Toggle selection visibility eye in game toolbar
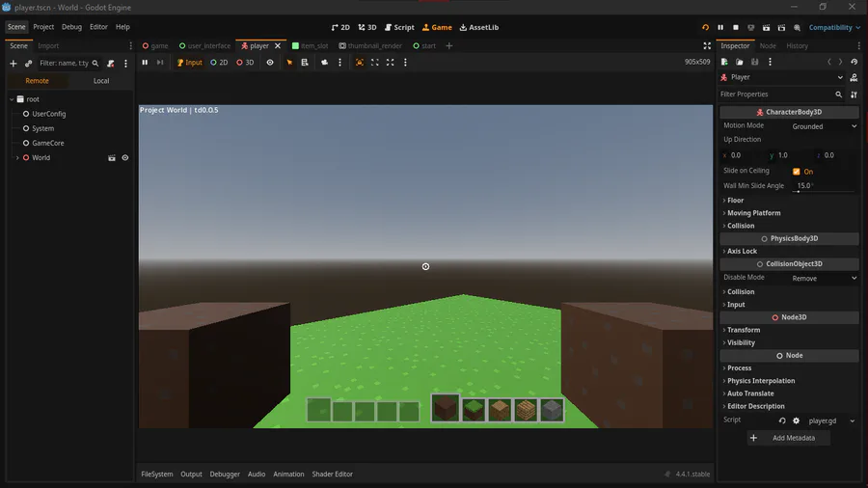This screenshot has height=488, width=868. (270, 63)
